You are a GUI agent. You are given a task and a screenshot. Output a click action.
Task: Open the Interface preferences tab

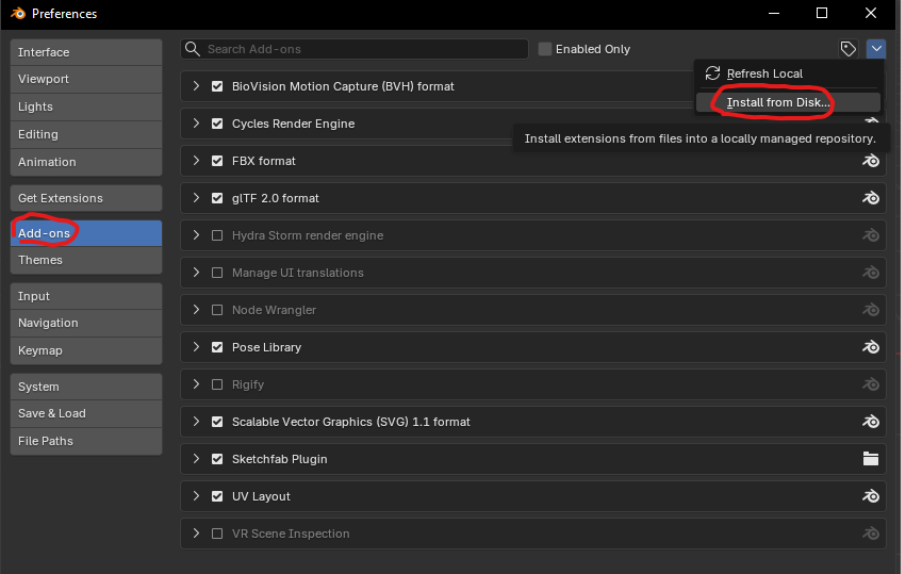pyautogui.click(x=86, y=52)
